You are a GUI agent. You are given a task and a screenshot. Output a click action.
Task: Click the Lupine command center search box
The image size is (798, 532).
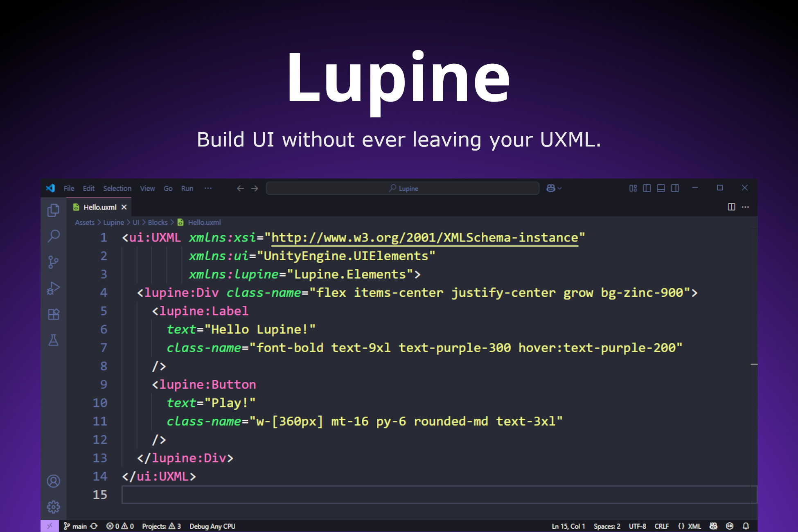tap(402, 188)
